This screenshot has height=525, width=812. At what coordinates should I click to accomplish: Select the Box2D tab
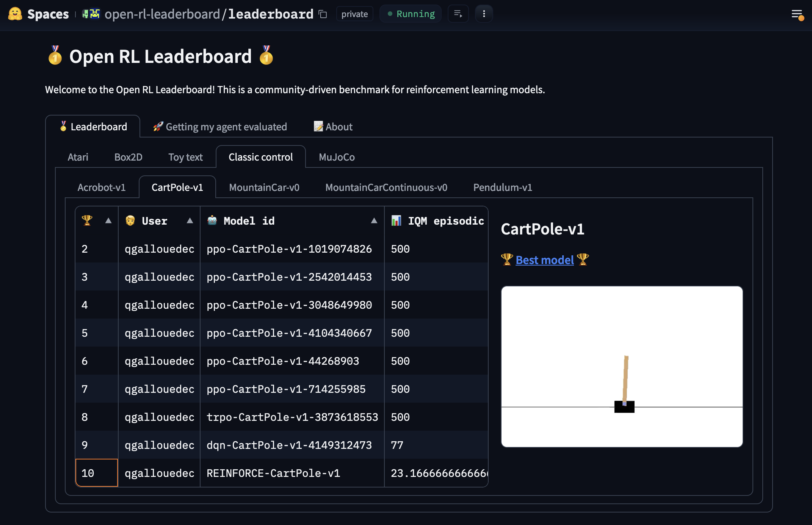[129, 157]
